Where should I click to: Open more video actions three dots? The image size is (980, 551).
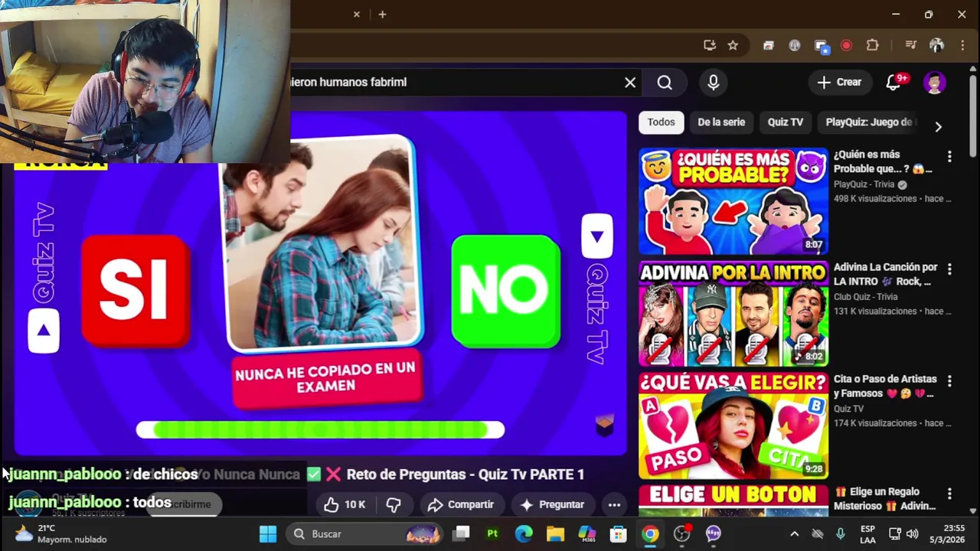(614, 504)
